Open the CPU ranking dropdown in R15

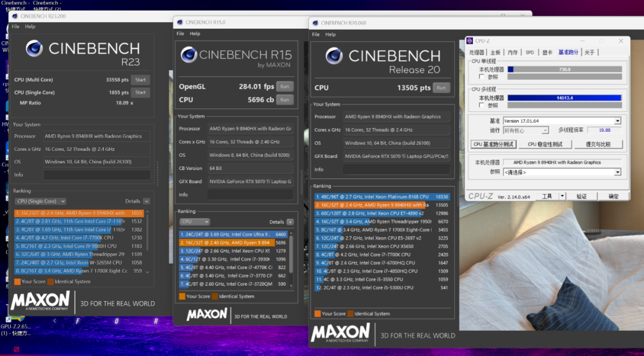point(194,222)
